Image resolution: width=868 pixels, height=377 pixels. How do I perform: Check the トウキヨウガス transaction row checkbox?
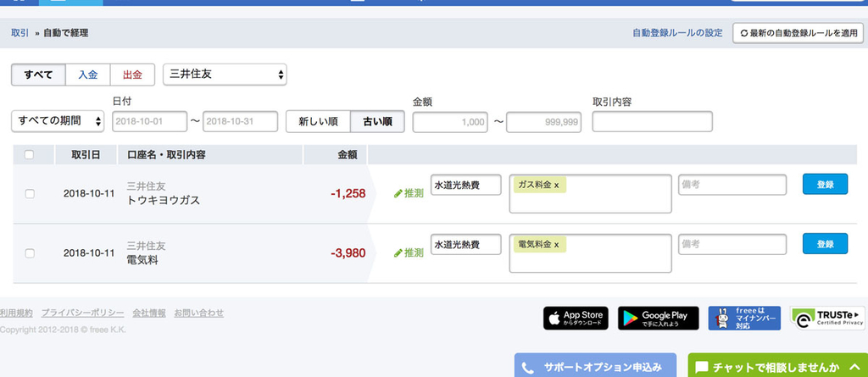(30, 194)
